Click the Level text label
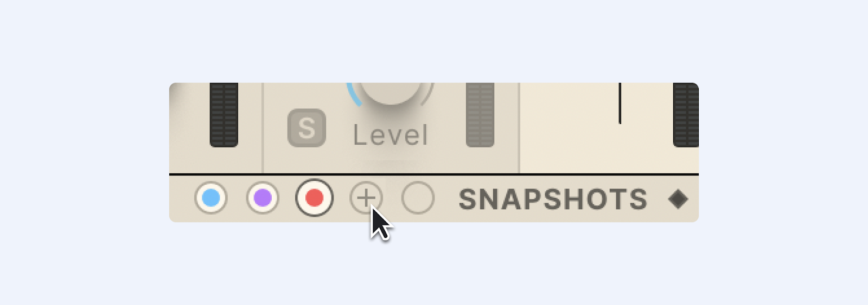The width and height of the screenshot is (868, 305). [391, 135]
